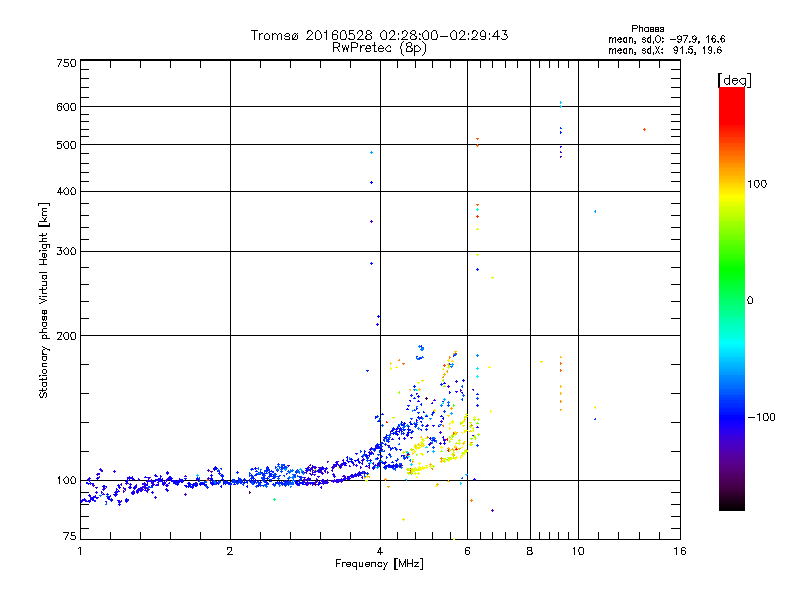
Task: Click the y-axis label '400'
Action: 66,191
